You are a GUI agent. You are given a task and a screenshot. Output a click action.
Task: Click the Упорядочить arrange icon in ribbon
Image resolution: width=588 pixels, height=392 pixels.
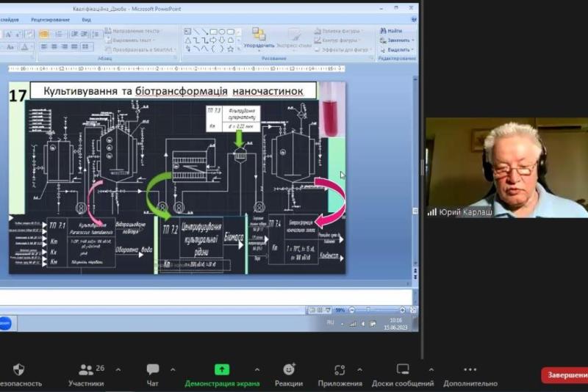259,37
